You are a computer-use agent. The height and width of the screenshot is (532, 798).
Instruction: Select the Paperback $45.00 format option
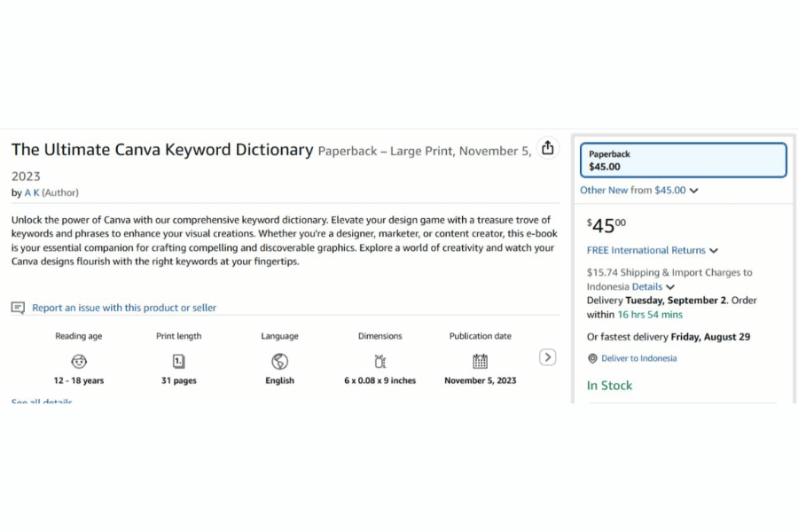pyautogui.click(x=683, y=160)
